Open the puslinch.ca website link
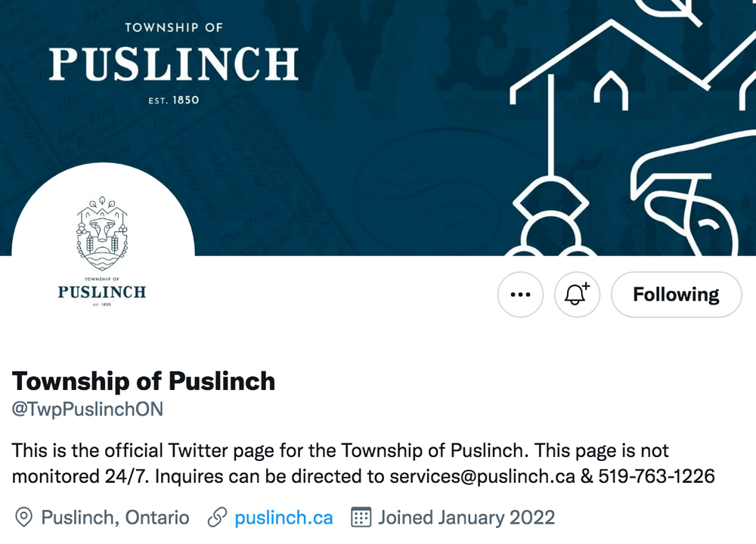The width and height of the screenshot is (756, 544). 283,518
